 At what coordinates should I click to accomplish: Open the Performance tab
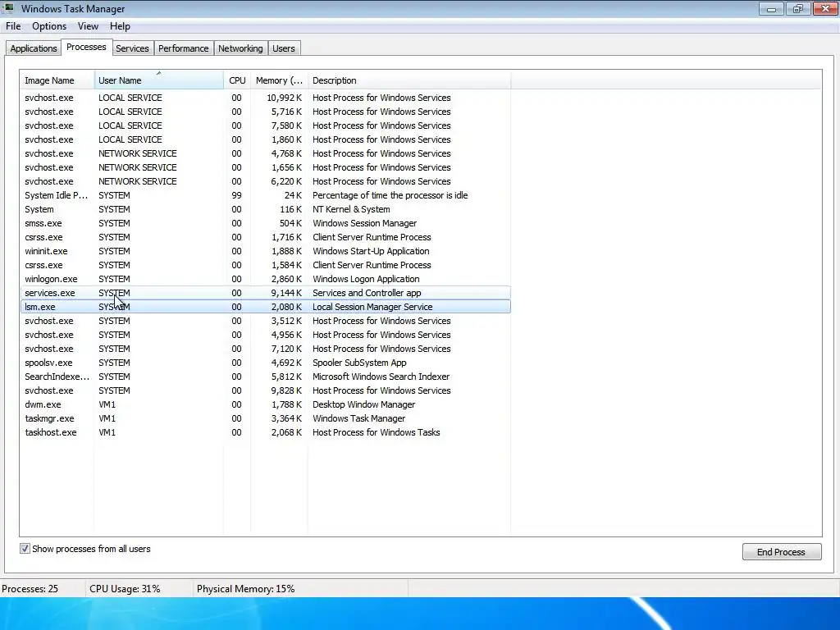[x=183, y=48]
